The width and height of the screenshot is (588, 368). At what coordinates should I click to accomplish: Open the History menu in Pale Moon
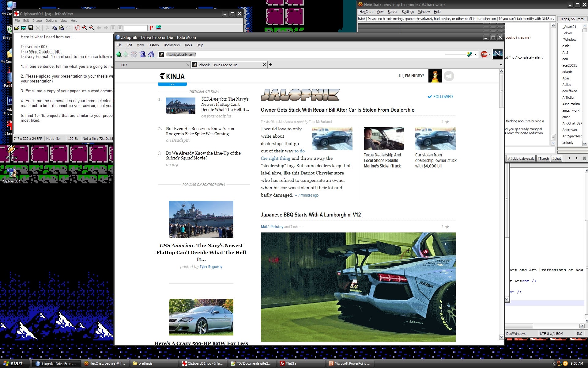(154, 45)
